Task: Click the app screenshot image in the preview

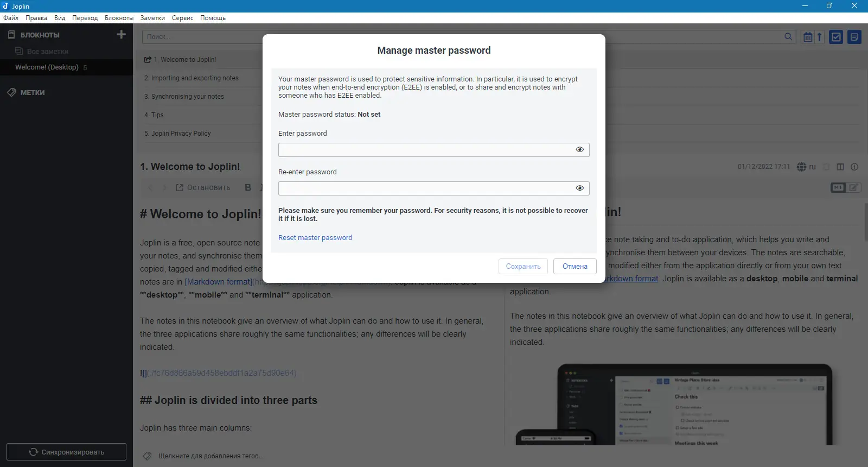Action: pos(674,404)
